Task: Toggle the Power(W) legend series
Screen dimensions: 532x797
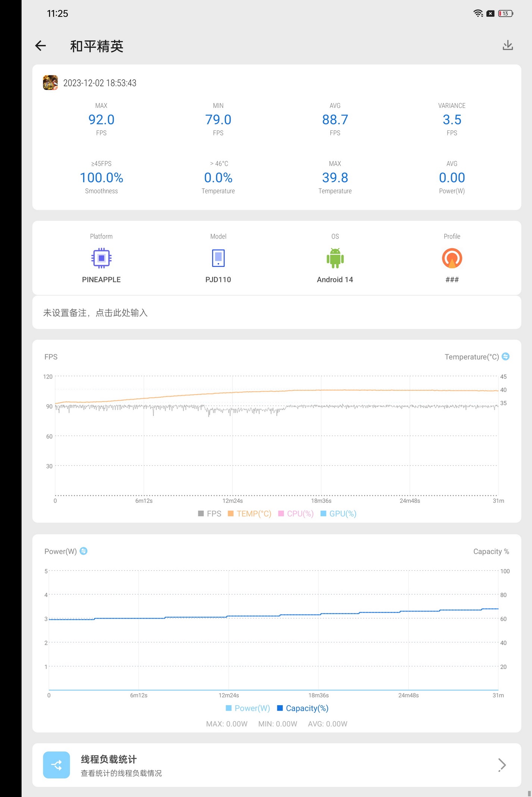Action: (x=248, y=708)
